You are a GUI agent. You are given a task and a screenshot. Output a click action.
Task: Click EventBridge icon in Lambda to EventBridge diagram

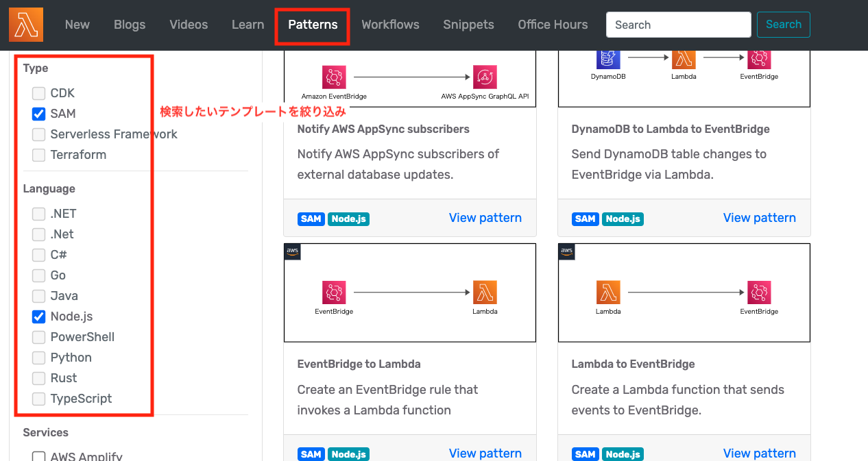click(x=759, y=292)
